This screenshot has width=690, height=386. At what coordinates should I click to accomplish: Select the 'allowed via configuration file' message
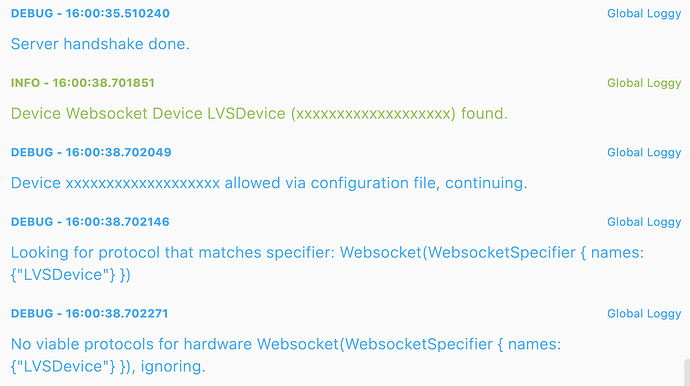point(269,183)
